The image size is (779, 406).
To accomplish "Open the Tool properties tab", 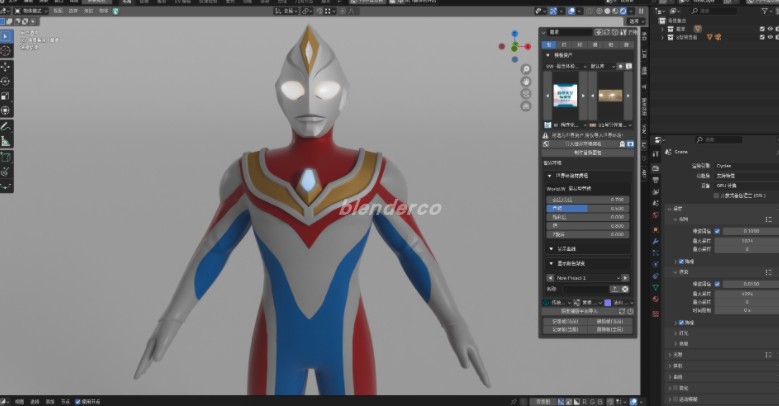I will 656,154.
